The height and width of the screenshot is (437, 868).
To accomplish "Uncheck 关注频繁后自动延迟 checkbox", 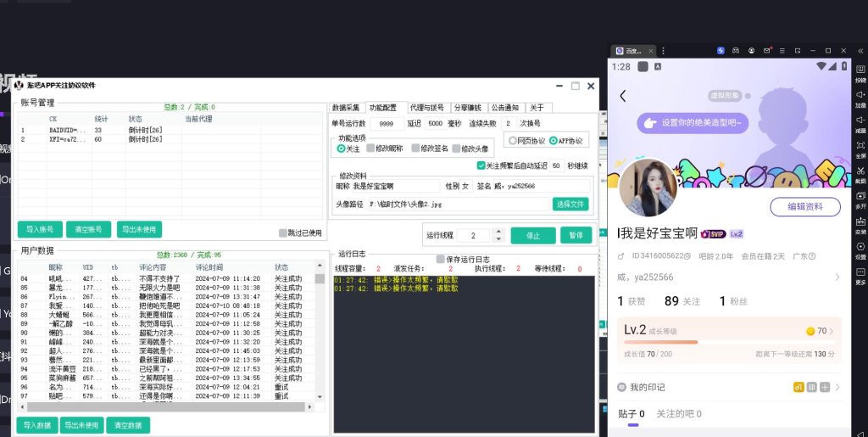I will pyautogui.click(x=481, y=165).
